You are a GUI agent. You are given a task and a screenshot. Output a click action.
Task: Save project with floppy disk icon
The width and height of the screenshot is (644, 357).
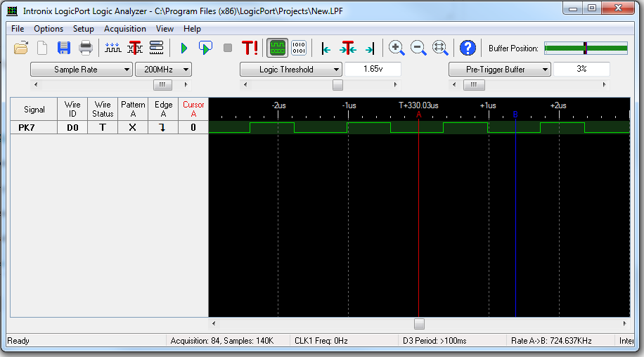pyautogui.click(x=64, y=48)
